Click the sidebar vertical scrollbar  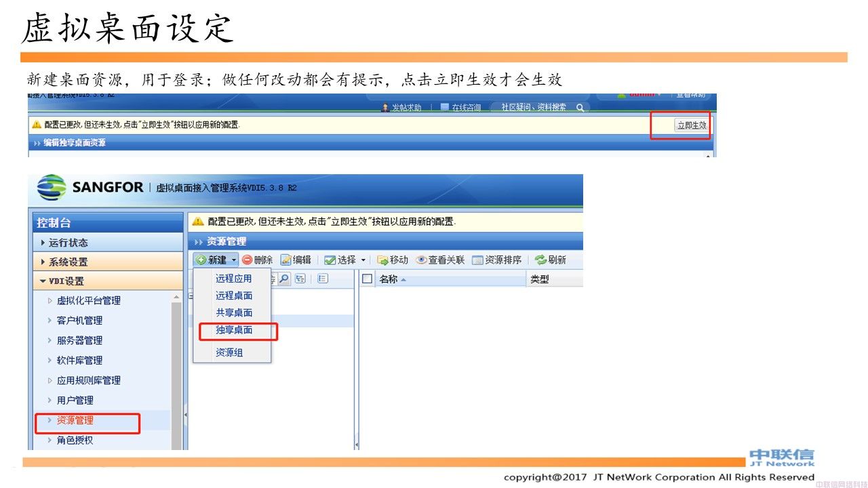click(x=176, y=371)
